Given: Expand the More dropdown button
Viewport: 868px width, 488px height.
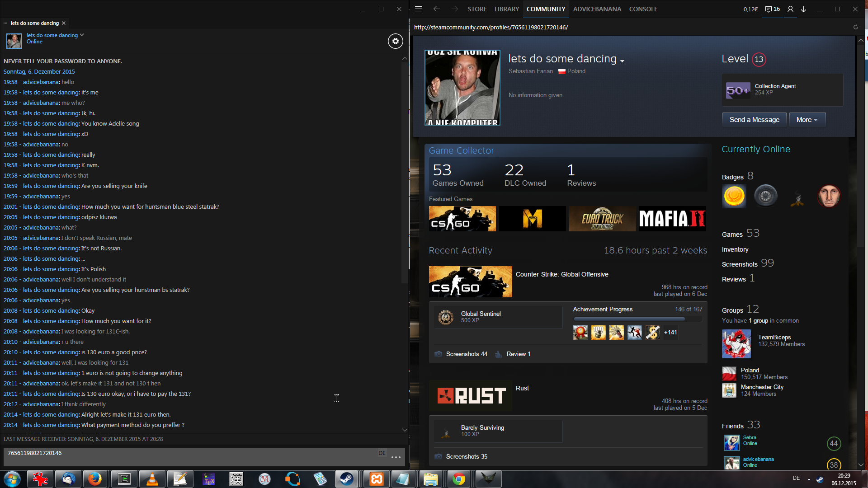Looking at the screenshot, I should 807,120.
